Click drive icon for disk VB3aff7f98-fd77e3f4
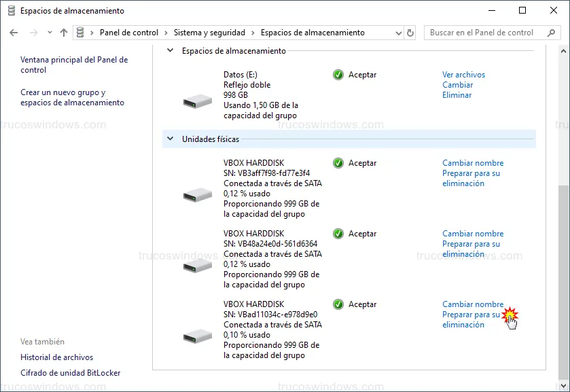 click(198, 195)
